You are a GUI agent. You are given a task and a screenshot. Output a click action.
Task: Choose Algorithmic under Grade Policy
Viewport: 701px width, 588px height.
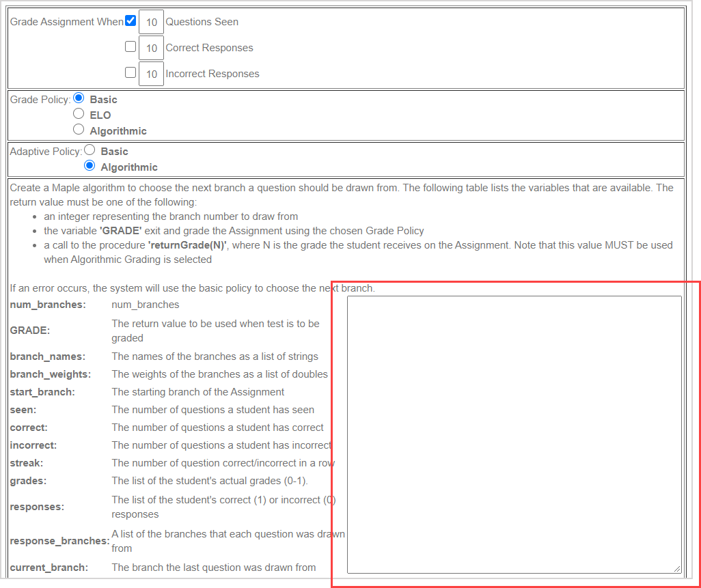click(x=79, y=130)
